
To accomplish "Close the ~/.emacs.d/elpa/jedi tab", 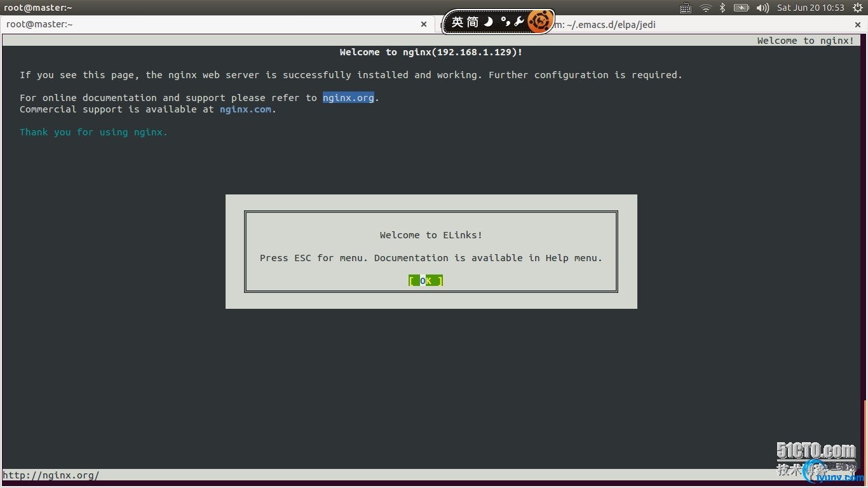I will [x=858, y=24].
